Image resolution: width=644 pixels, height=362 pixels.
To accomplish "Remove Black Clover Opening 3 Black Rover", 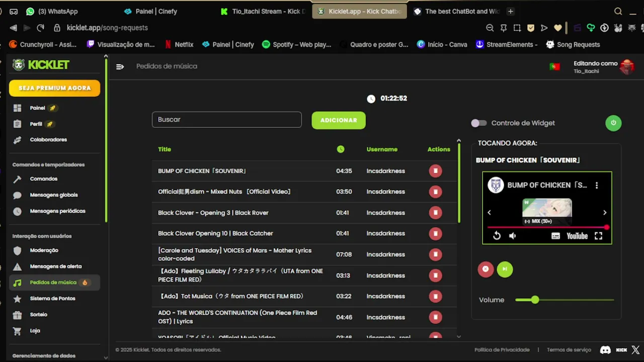I will click(x=435, y=213).
